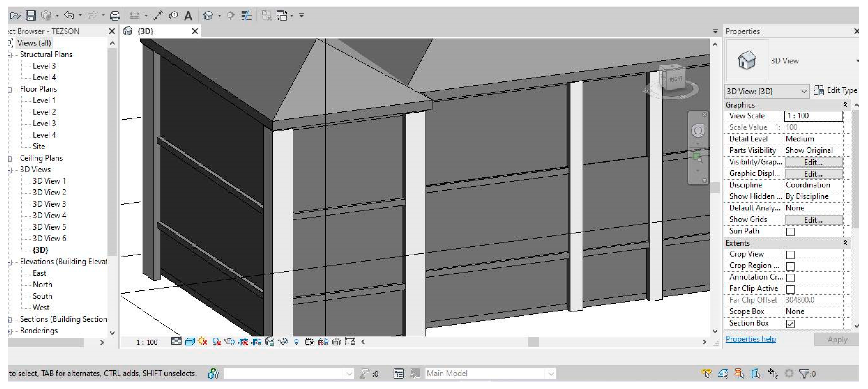Click Temporary Hide/Isolate glasses icon
The height and width of the screenshot is (389, 868).
click(x=283, y=342)
